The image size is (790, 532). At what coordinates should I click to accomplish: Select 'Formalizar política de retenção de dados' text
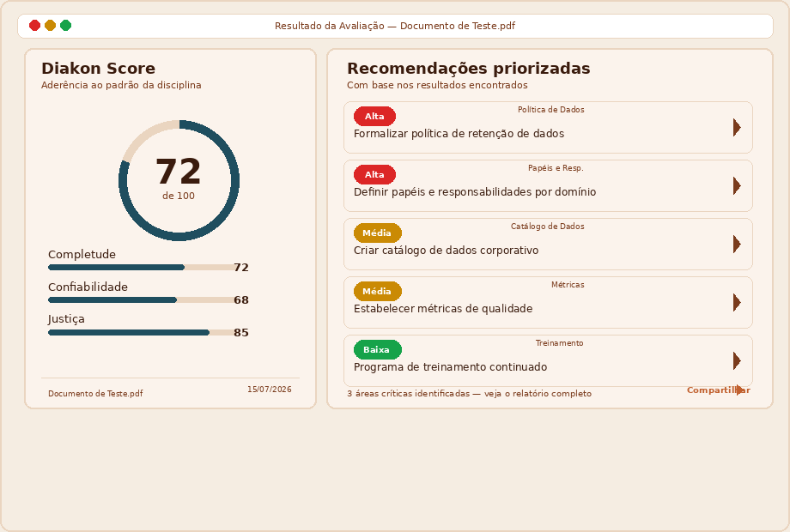459,134
